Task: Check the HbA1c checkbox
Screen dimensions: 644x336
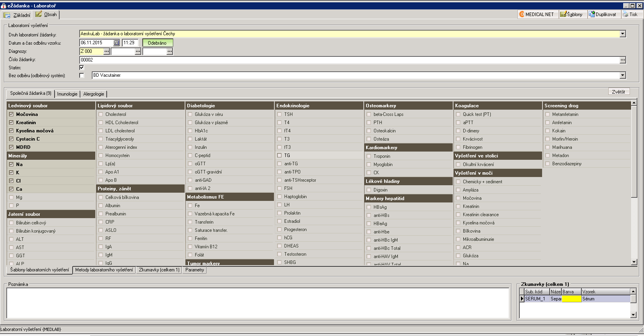Action: tap(190, 131)
